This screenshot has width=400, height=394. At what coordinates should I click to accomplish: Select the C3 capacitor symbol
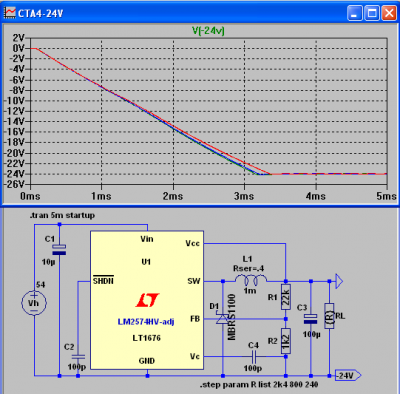[311, 319]
